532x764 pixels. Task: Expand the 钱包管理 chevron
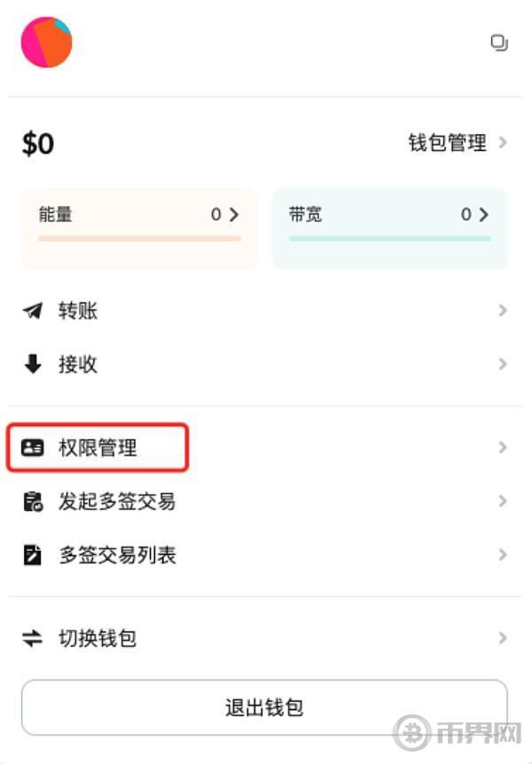503,143
